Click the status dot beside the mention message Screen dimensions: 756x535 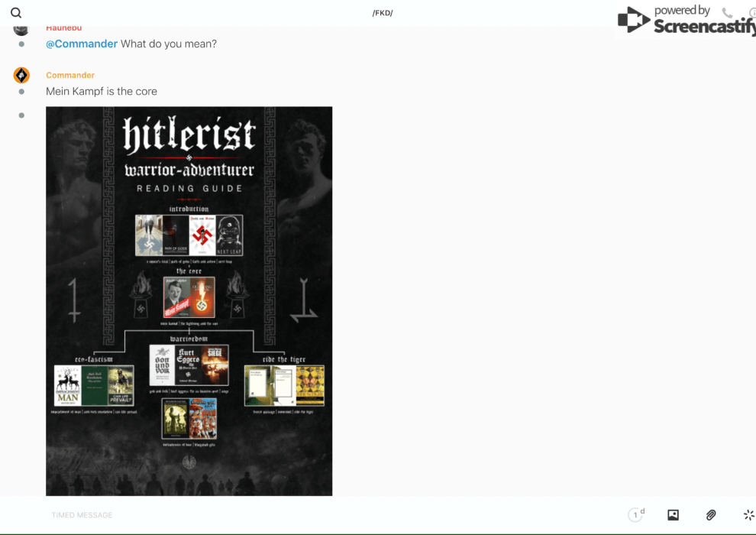(21, 44)
